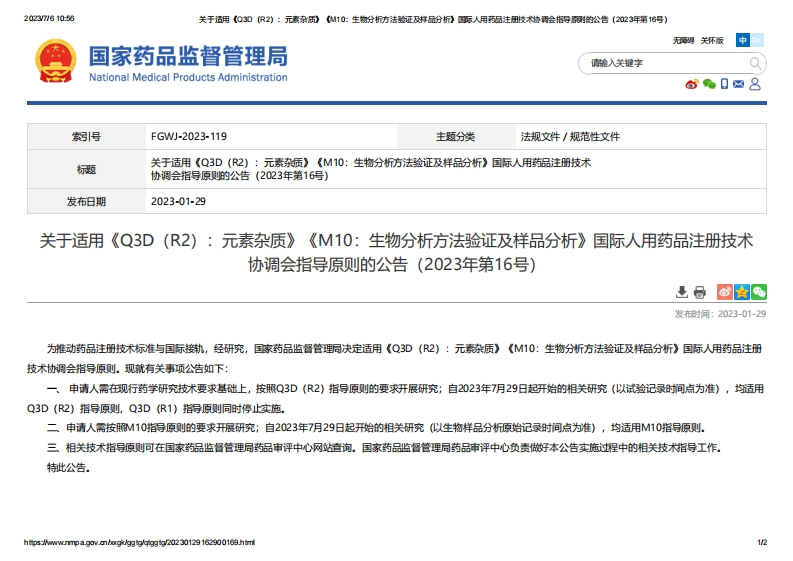Click the mobile phone version icon
The width and height of the screenshot is (793, 561).
[x=725, y=84]
